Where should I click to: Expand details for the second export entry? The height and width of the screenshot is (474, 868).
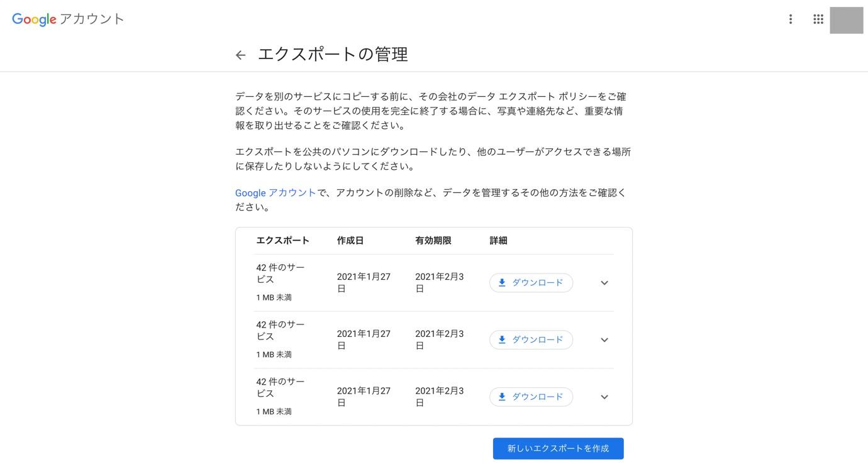pyautogui.click(x=603, y=339)
